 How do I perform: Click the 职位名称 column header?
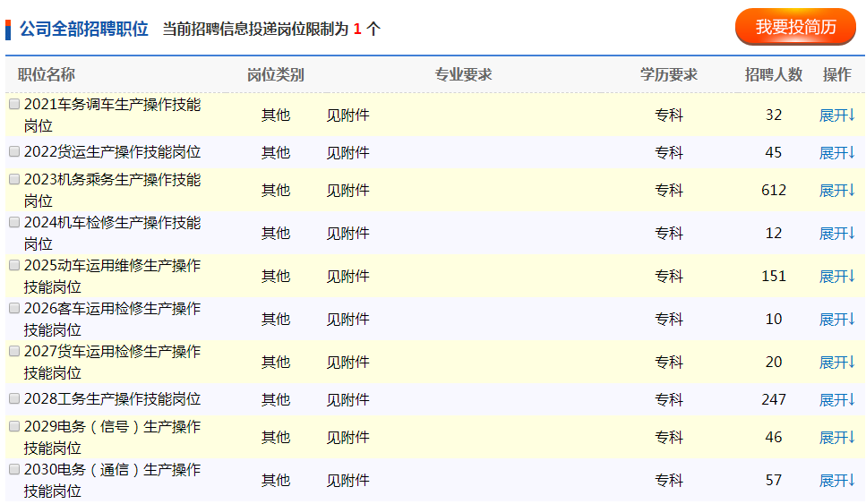47,74
